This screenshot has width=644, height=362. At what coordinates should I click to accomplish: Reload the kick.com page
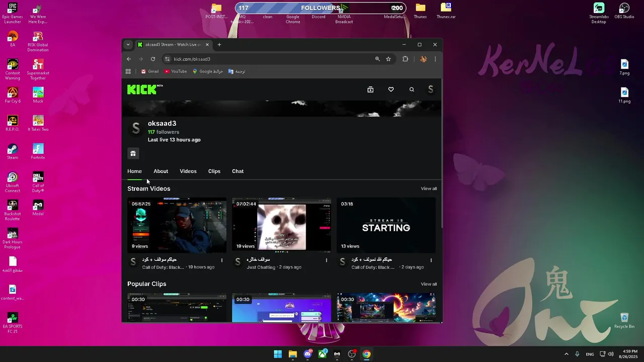pyautogui.click(x=153, y=59)
